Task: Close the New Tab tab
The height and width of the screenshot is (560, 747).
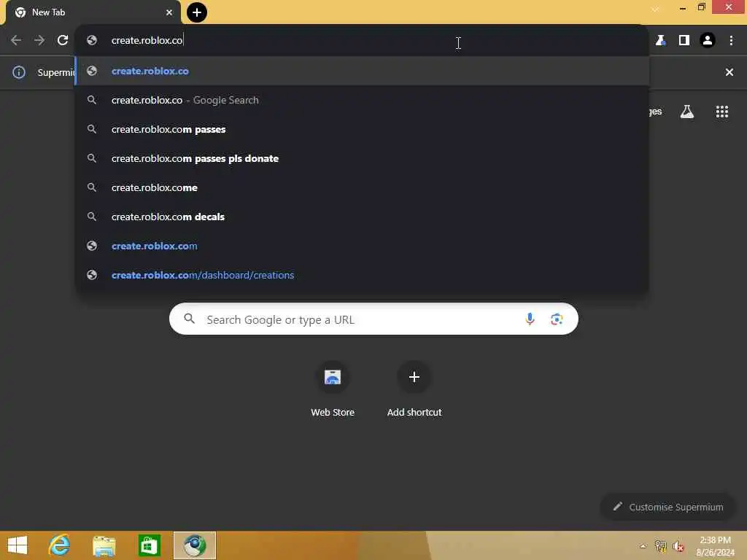Action: [x=169, y=12]
